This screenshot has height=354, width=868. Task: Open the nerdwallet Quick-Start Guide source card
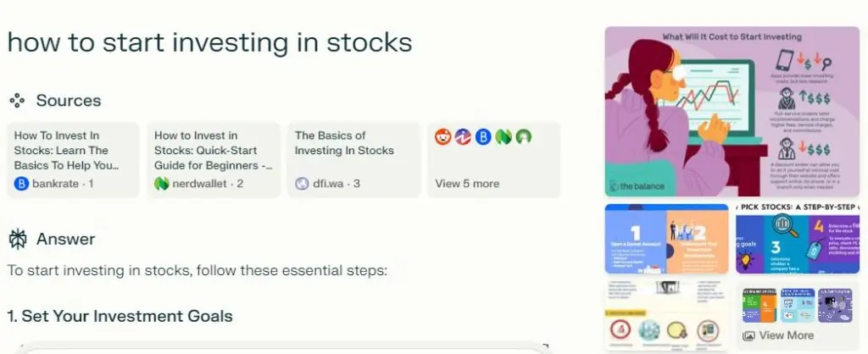point(213,159)
